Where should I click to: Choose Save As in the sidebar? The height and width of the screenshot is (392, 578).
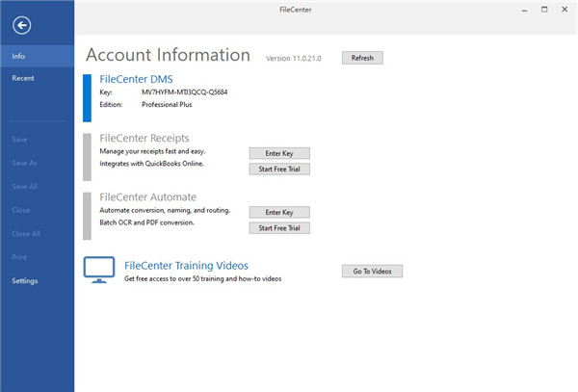coord(24,163)
